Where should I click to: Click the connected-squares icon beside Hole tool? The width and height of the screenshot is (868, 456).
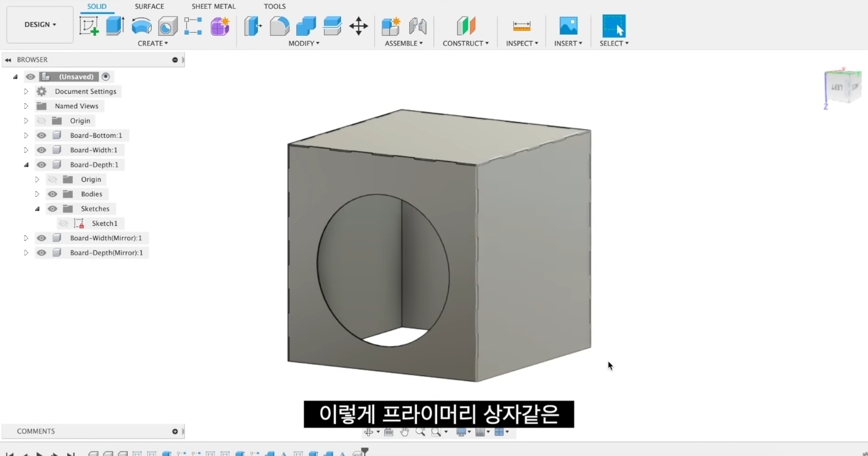[x=193, y=26]
